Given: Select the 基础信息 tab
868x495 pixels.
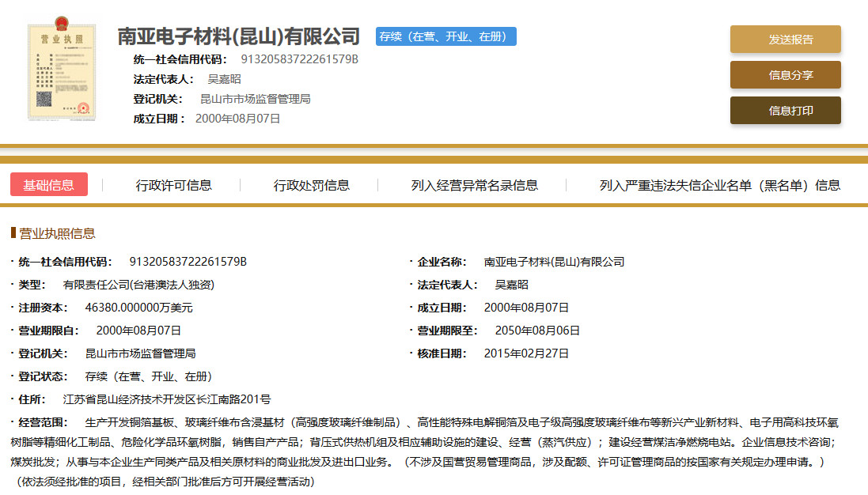Looking at the screenshot, I should click(x=49, y=185).
